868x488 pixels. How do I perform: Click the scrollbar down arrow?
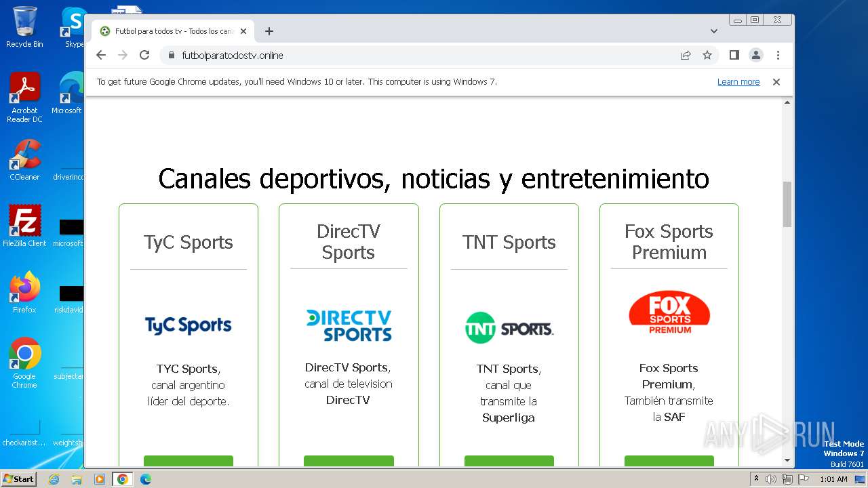pos(787,460)
